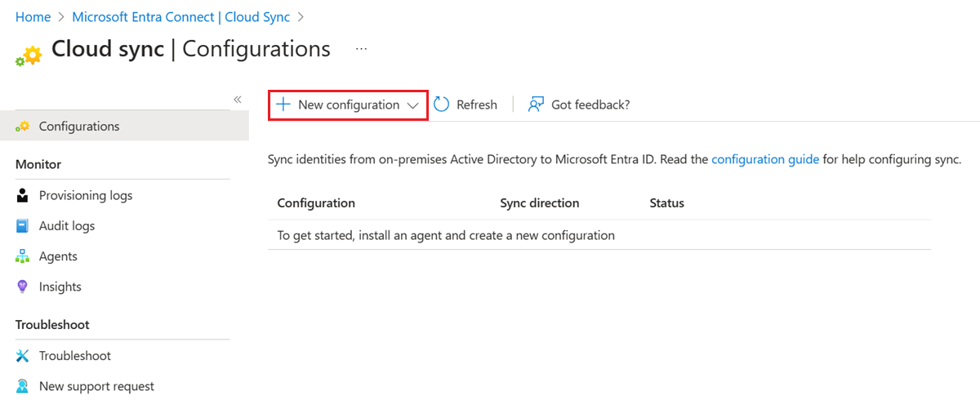The width and height of the screenshot is (980, 400).
Task: Click the New support request person icon
Action: 23,386
